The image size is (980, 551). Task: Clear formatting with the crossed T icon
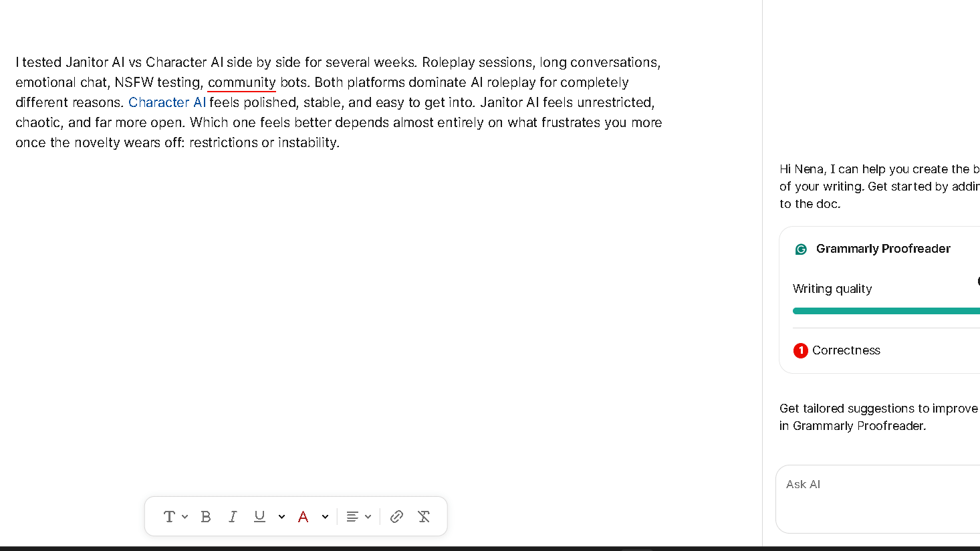coord(424,516)
